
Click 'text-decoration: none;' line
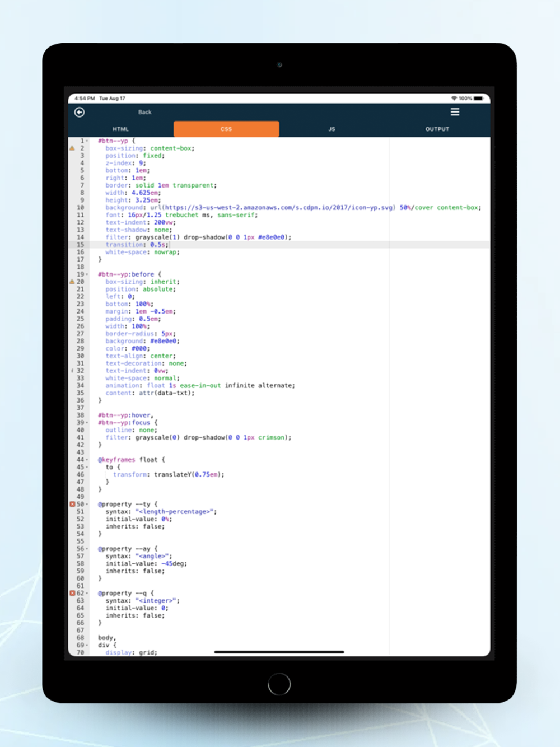[x=146, y=363]
